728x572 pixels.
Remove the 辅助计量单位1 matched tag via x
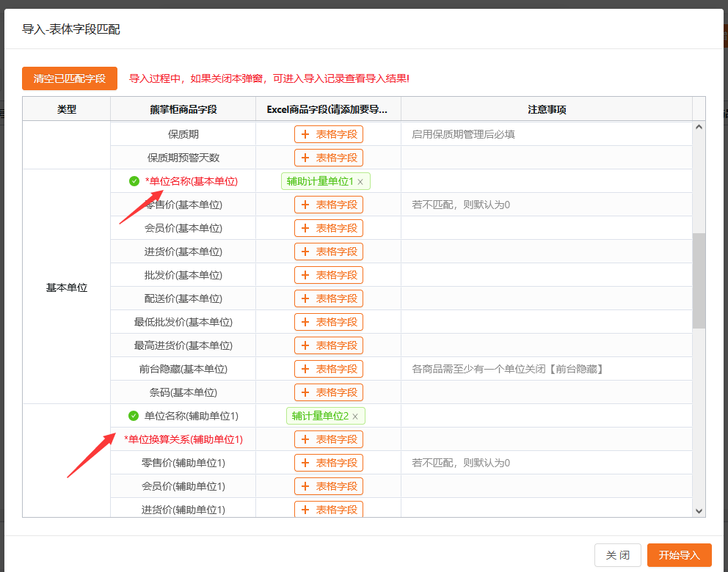360,182
